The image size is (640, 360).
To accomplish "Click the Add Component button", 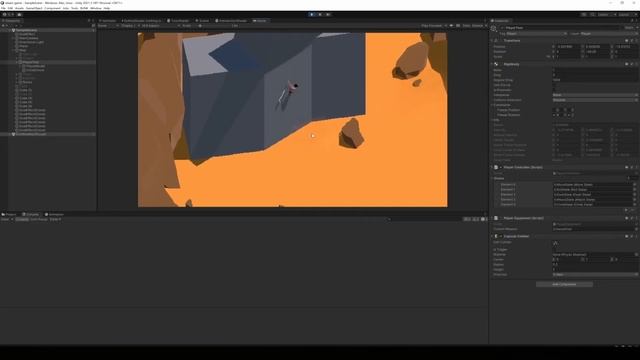I will point(564,284).
